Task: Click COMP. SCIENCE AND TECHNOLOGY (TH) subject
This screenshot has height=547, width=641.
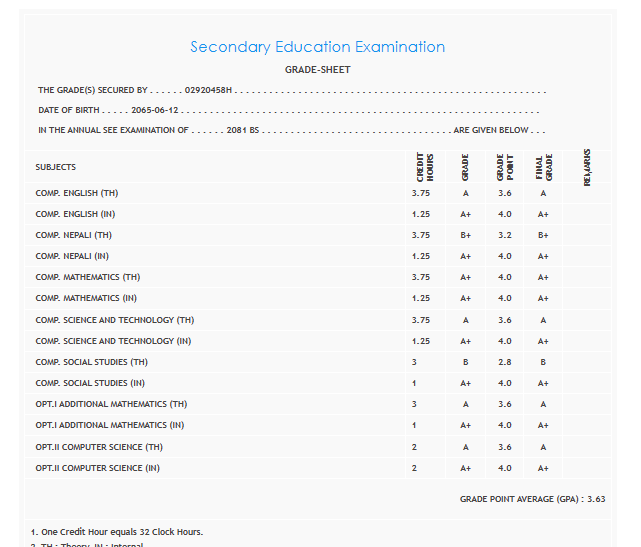Action: click(x=114, y=320)
